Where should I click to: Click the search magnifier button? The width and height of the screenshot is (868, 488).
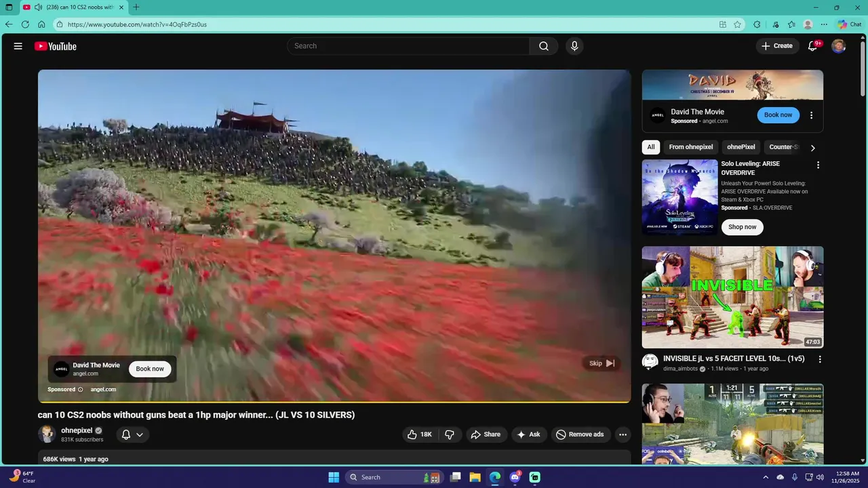click(x=544, y=46)
